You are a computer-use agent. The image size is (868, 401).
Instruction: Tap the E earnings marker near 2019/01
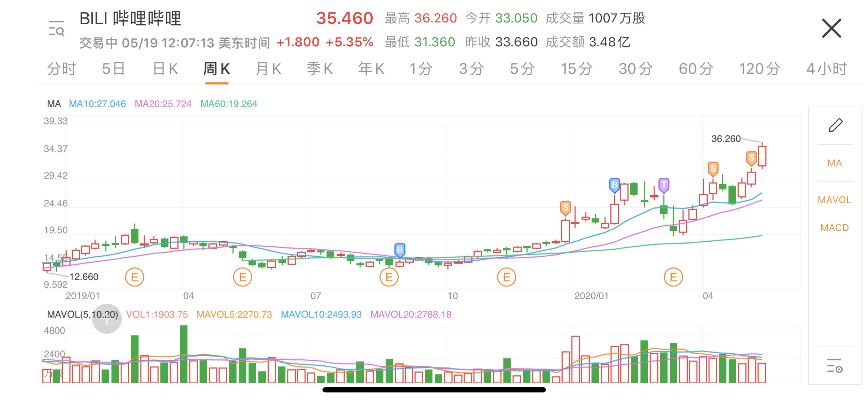coord(135,277)
